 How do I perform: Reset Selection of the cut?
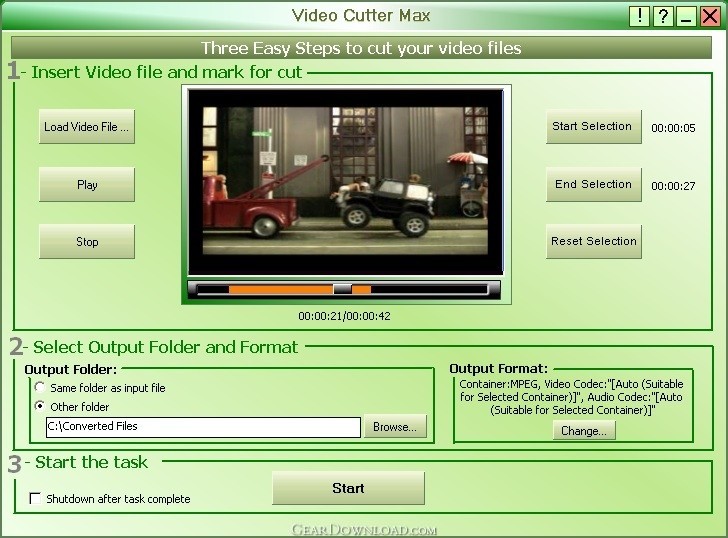pos(594,241)
